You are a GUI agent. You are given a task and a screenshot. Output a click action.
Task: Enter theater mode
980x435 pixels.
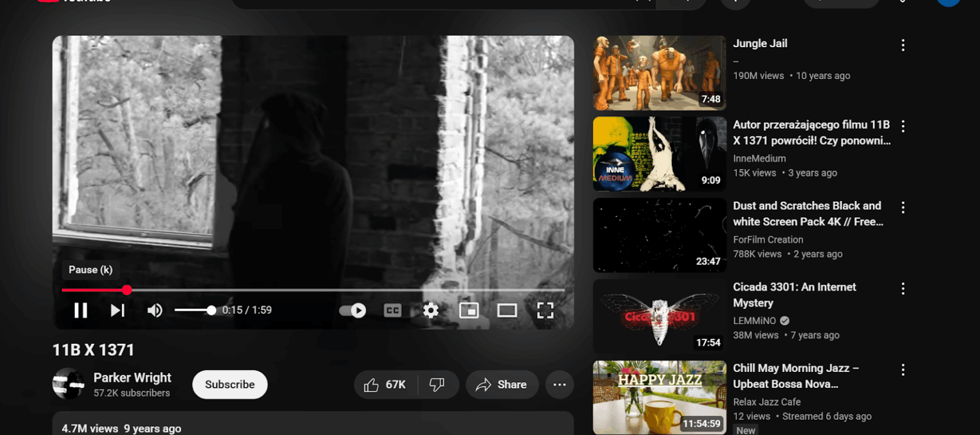[x=507, y=310]
